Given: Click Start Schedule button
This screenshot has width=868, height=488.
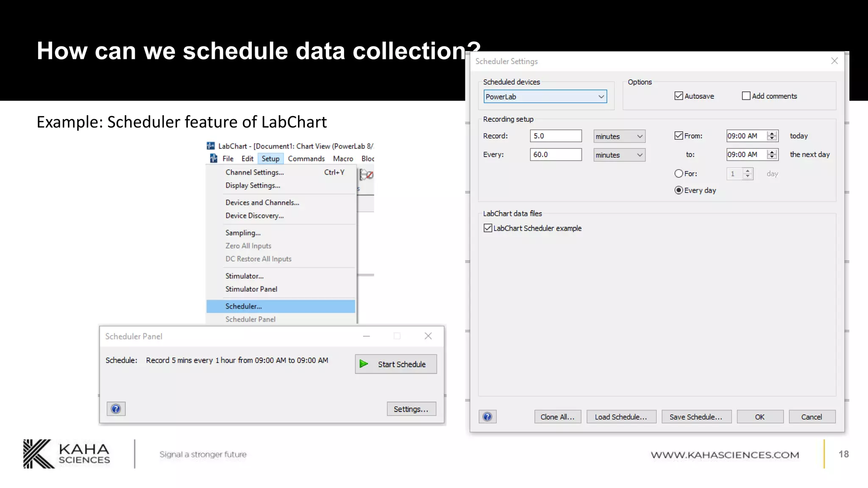Looking at the screenshot, I should (396, 364).
